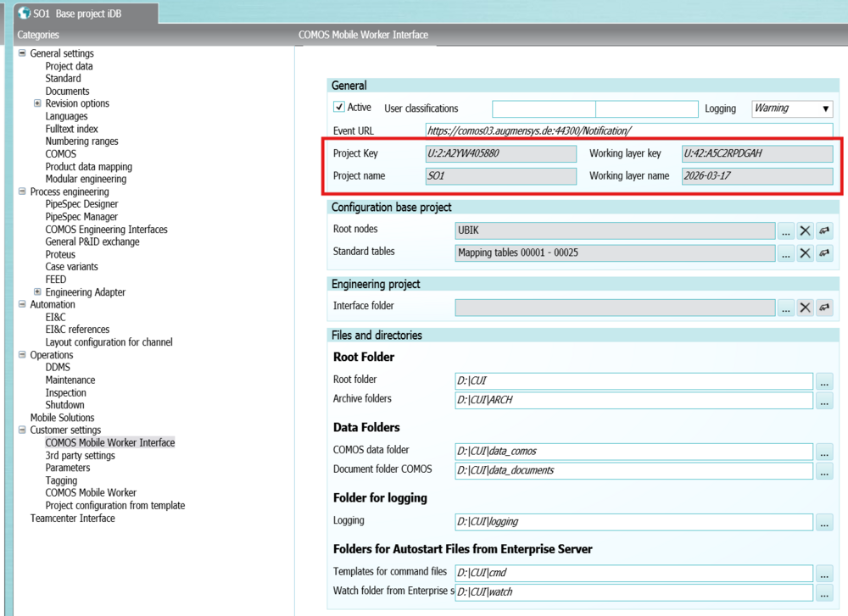
Task: Click the Working layer name field
Action: coord(757,176)
